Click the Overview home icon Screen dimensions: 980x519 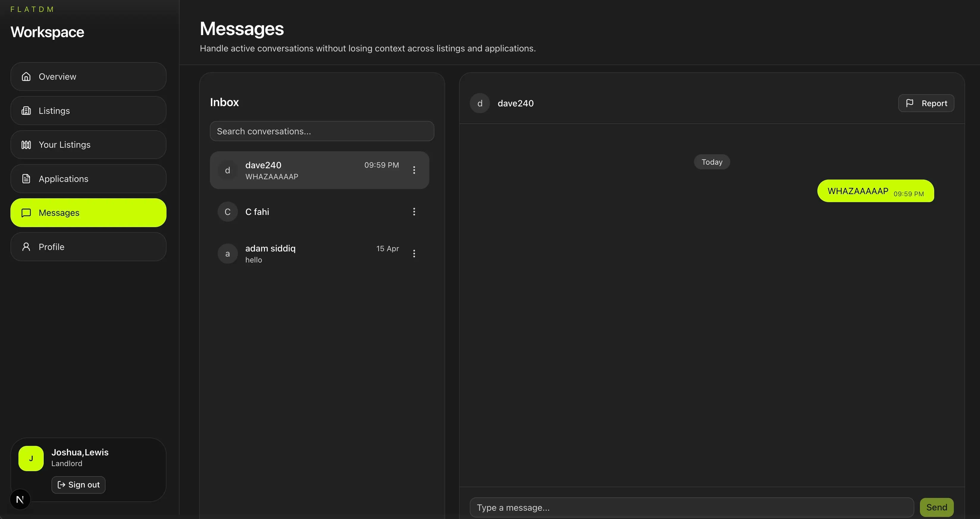tap(26, 77)
